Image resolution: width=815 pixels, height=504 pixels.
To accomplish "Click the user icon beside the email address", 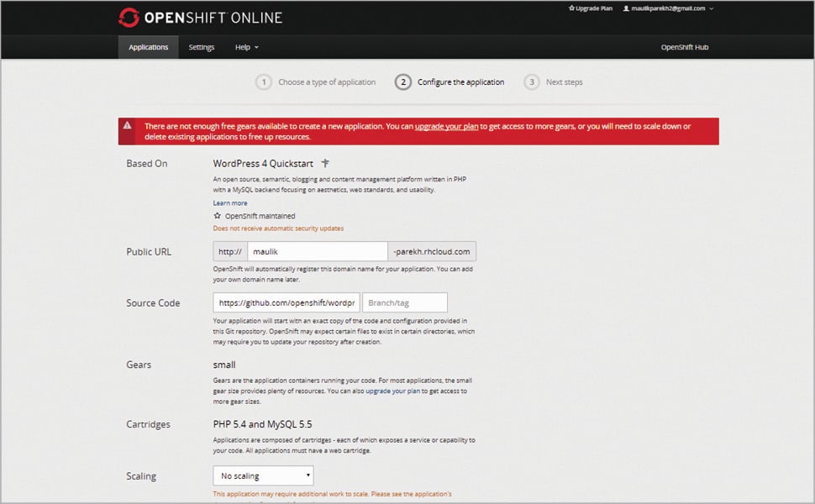I will 625,8.
